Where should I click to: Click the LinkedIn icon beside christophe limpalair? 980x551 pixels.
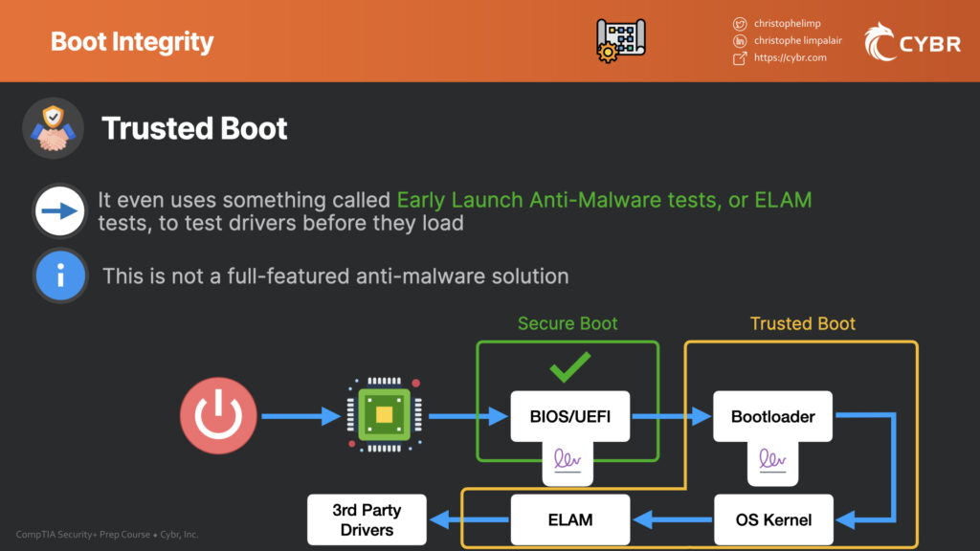740,41
